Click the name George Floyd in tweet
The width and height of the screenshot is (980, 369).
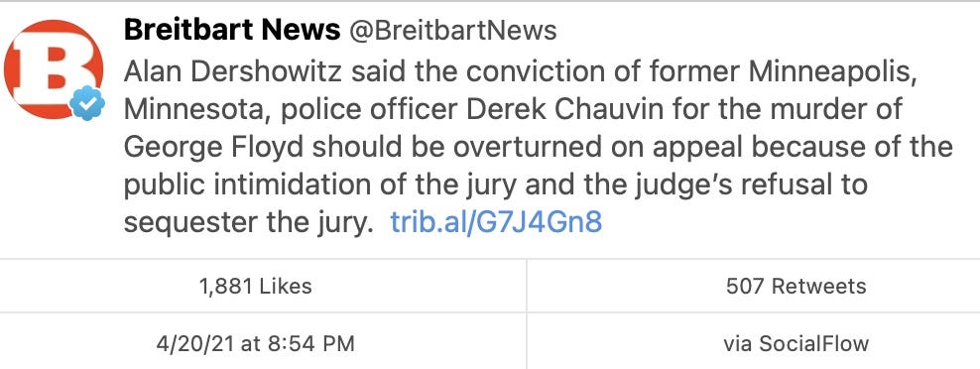click(213, 147)
